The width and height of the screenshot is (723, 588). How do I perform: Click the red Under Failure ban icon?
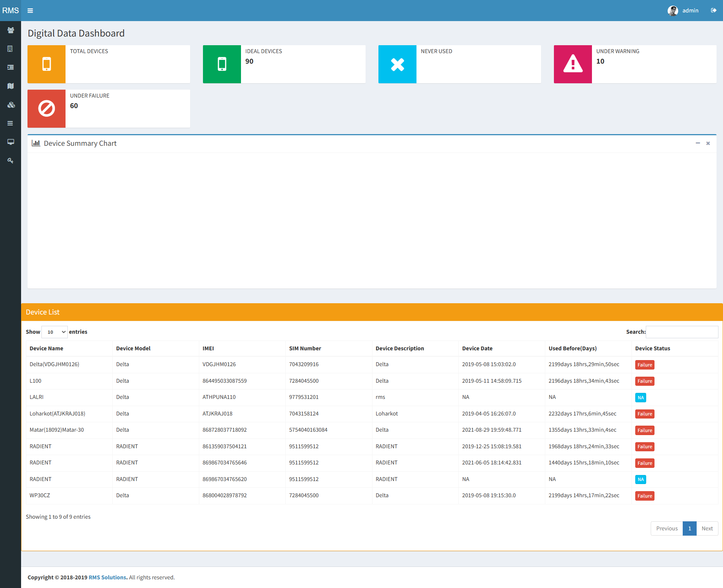[x=46, y=108]
